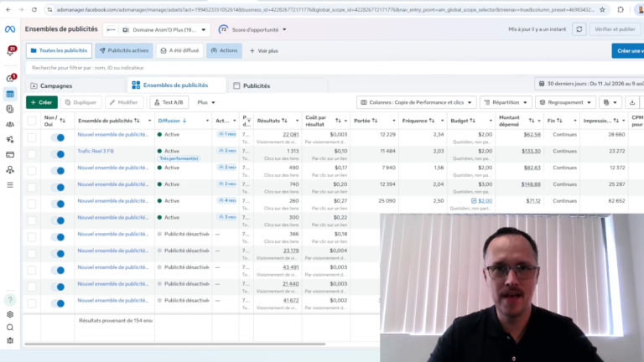Select the A été diffusé filter
The width and height of the screenshot is (644, 362).
pyautogui.click(x=180, y=51)
